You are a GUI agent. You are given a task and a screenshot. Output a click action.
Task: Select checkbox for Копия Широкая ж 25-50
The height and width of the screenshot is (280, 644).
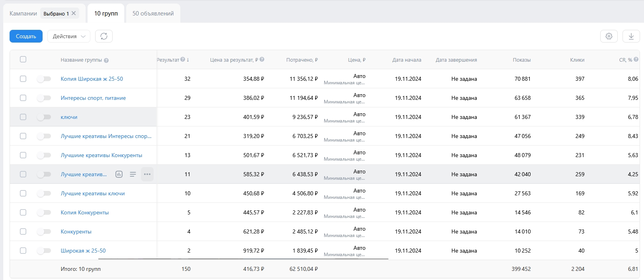click(x=23, y=79)
